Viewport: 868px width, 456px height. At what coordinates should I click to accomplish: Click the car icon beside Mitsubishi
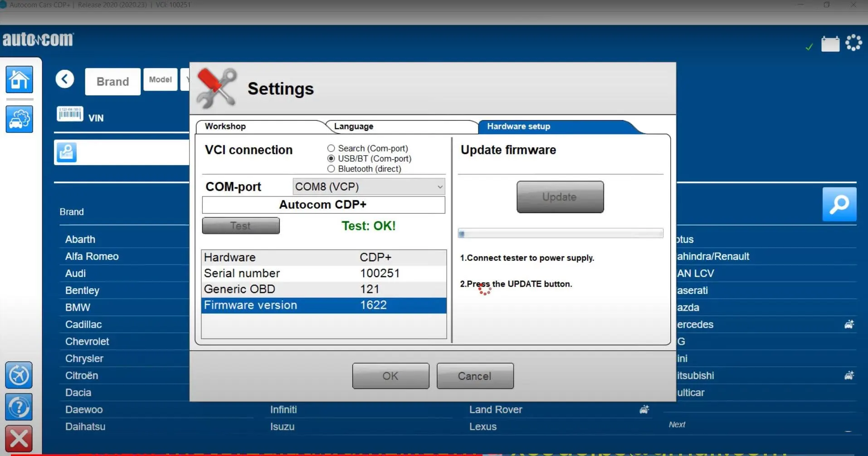tap(849, 375)
